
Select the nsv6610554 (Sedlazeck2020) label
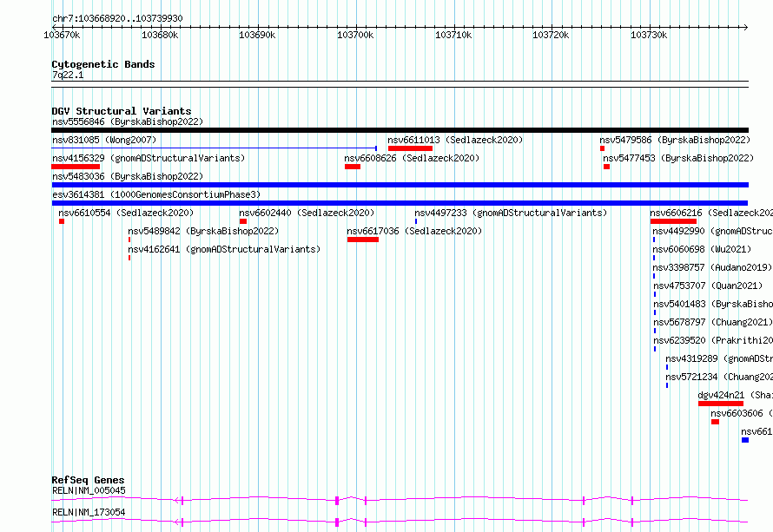[126, 213]
